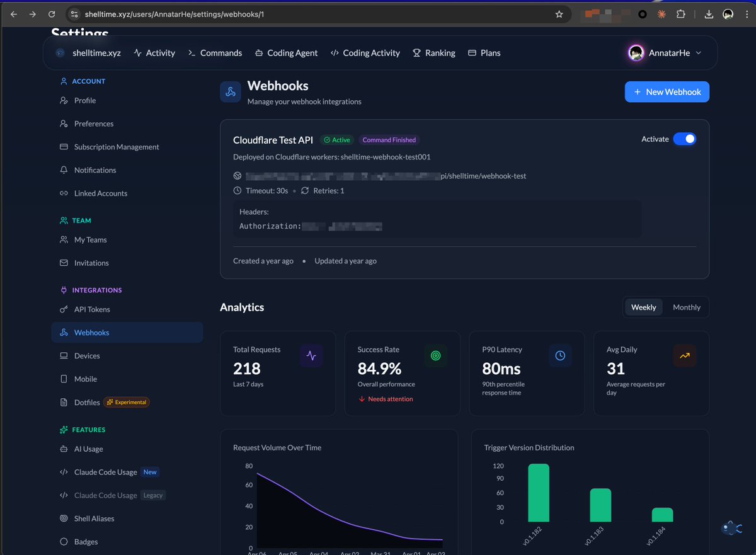Open the AnnatarHe user menu dropdown
The image size is (756, 555).
tap(665, 53)
